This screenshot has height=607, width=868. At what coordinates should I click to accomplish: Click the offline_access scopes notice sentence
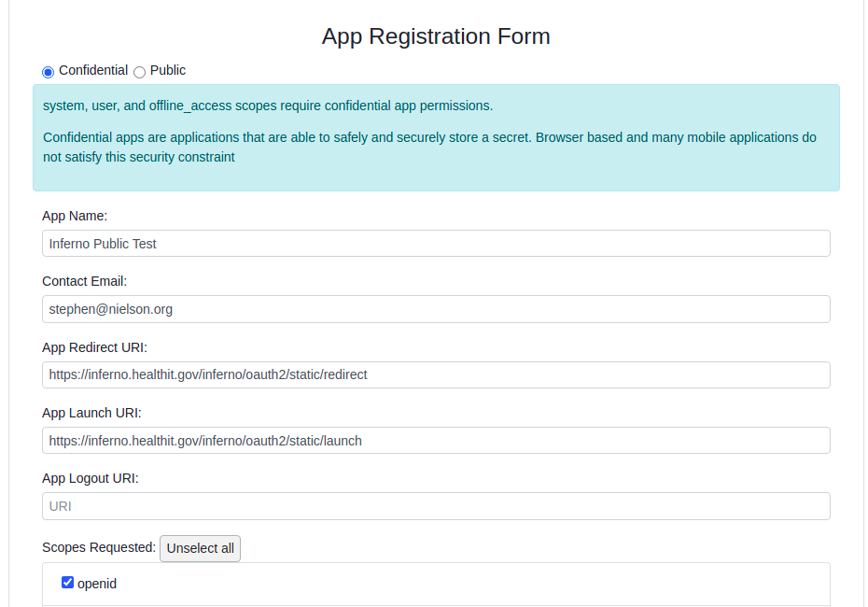tap(268, 106)
